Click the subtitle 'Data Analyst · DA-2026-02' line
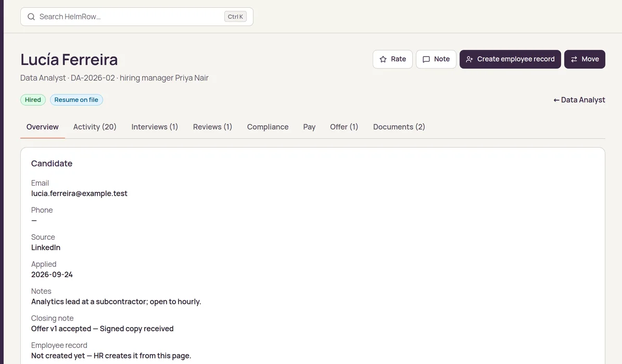The image size is (622, 364). coord(114,77)
